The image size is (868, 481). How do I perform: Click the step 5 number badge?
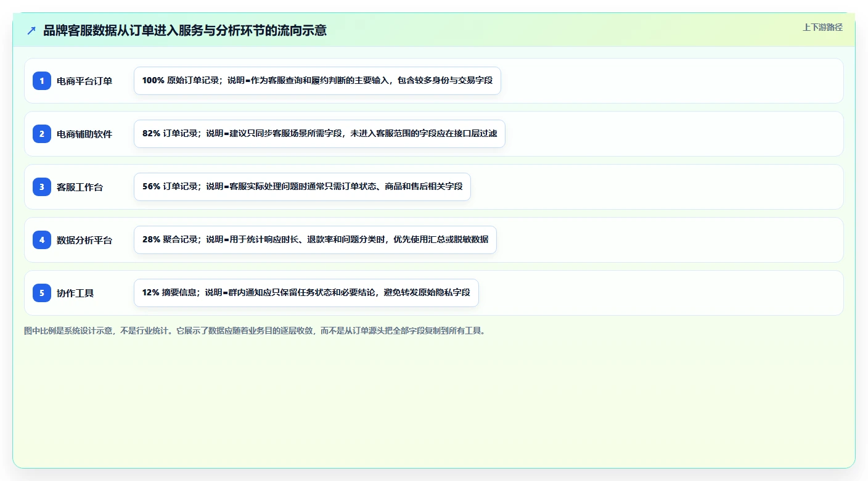tap(42, 293)
